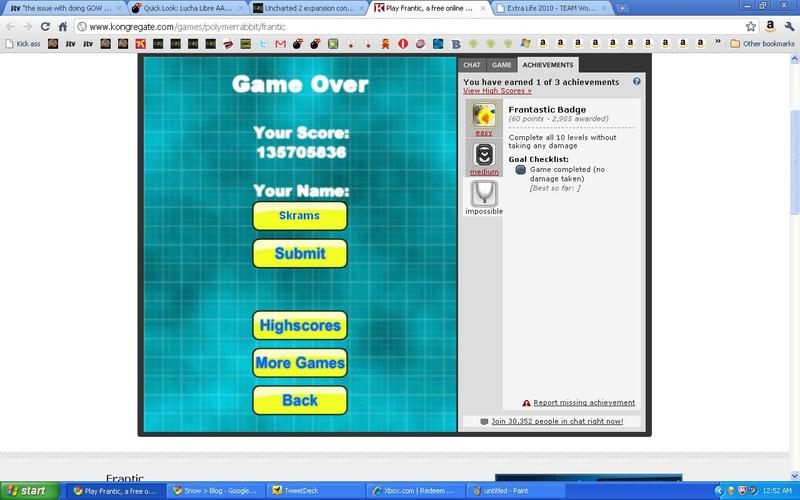Open the Windows flag bookmark
The height and width of the screenshot is (500, 800).
(x=526, y=44)
